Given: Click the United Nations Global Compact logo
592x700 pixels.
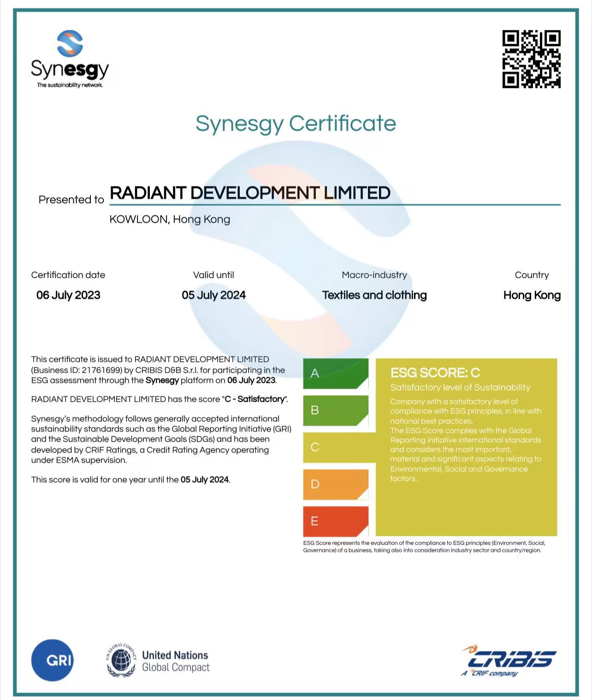Looking at the screenshot, I should click(158, 661).
